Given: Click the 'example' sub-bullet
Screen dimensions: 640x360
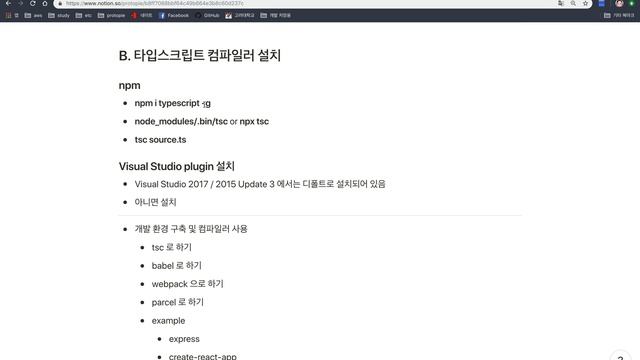Looking at the screenshot, I should (169, 321).
